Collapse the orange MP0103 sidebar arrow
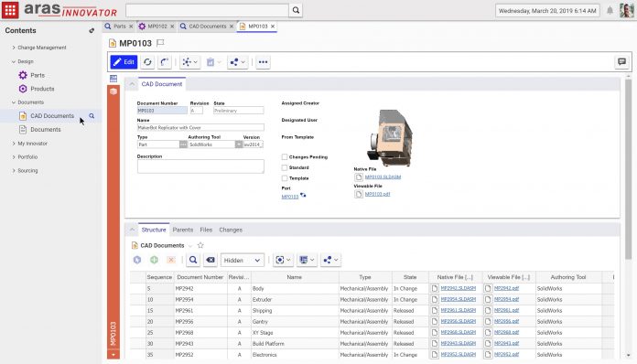637x364 pixels. [113, 355]
